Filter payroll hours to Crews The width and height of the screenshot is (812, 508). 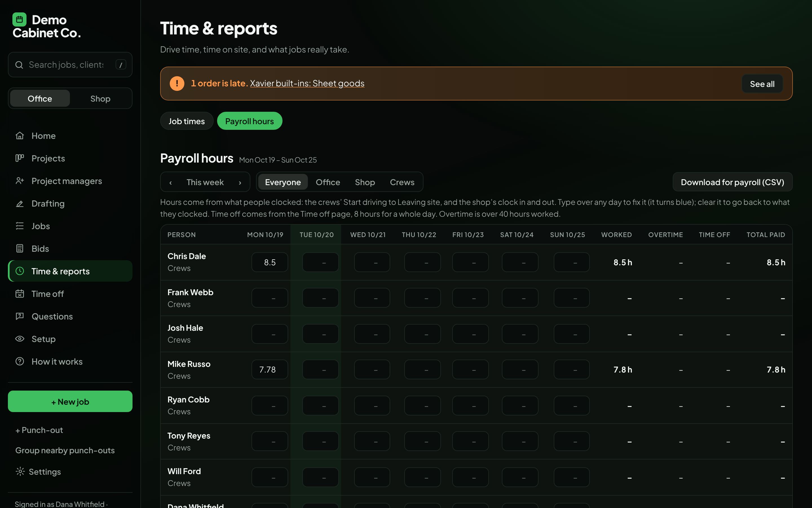click(402, 182)
